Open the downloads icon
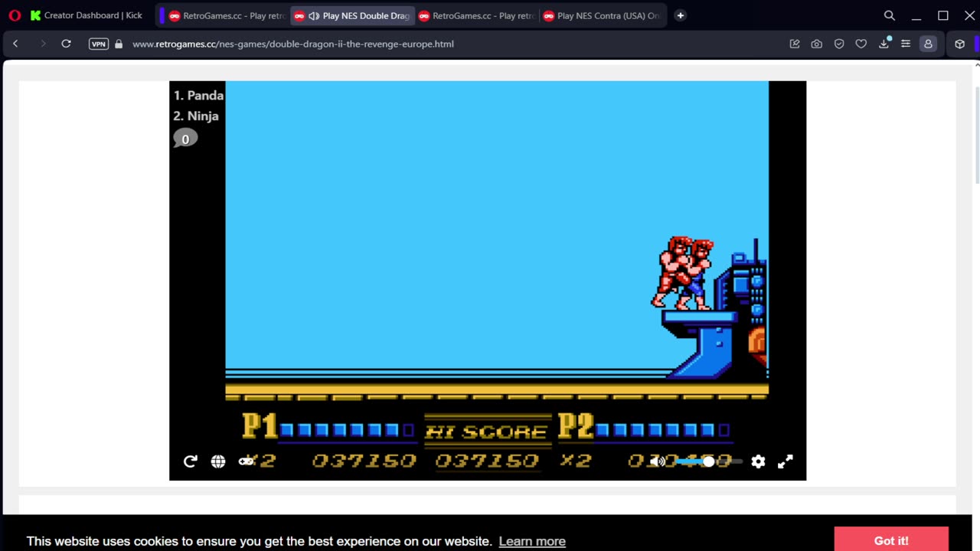 click(884, 44)
